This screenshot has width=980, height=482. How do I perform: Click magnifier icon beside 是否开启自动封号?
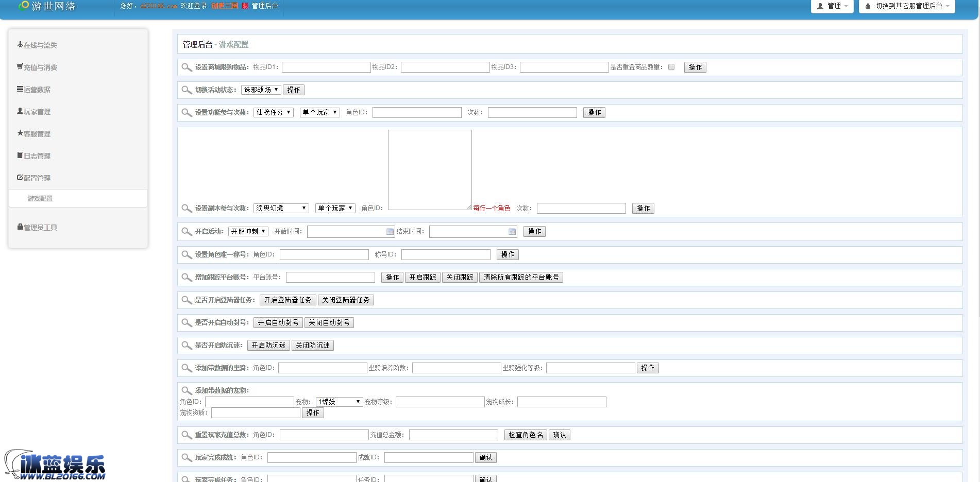(187, 323)
